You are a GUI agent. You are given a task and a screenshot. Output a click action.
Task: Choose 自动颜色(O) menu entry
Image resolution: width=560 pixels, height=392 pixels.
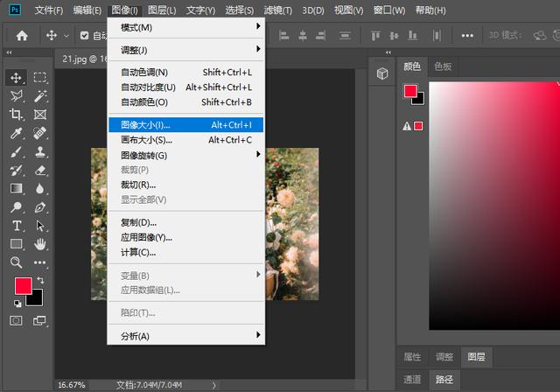tap(186, 102)
